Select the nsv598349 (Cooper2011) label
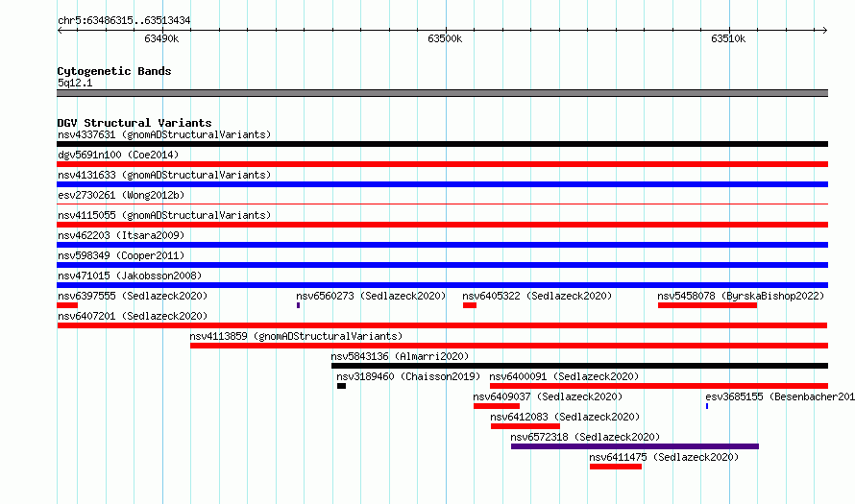The image size is (855, 504). 121,255
